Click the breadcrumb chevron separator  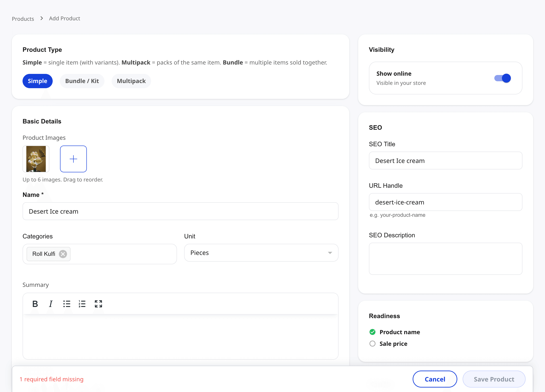tap(42, 18)
